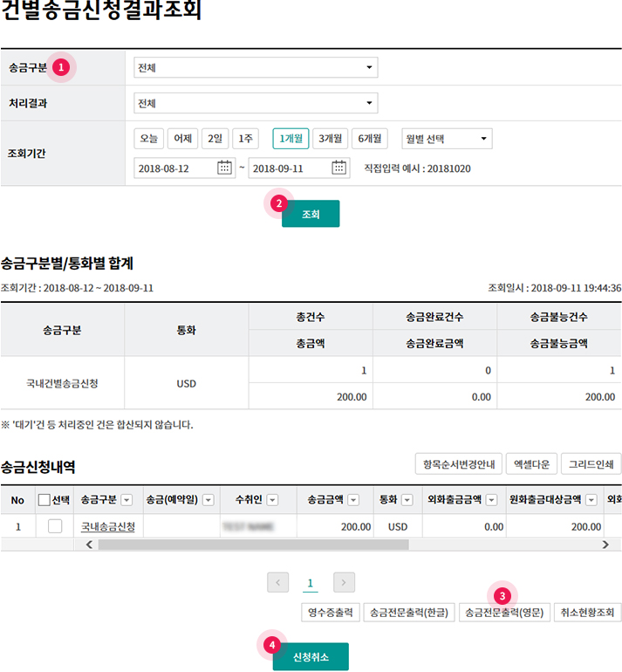Open the 국내송금신청 link in row 1
This screenshot has height=672, width=622.
tap(108, 526)
